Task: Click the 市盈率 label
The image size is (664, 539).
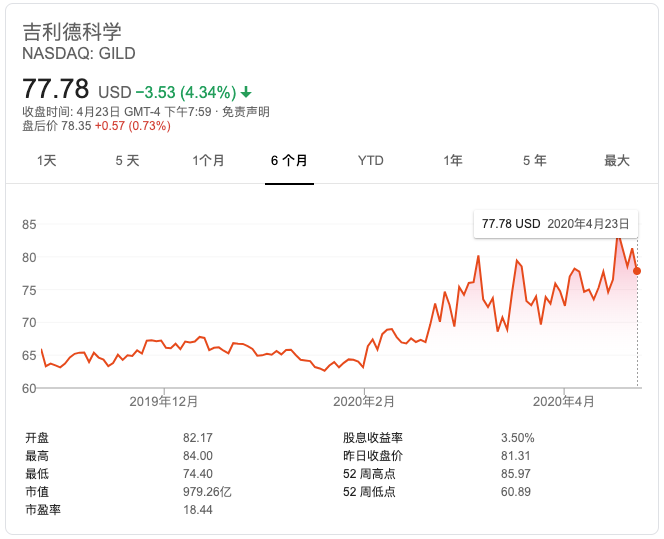Action: pyautogui.click(x=43, y=510)
